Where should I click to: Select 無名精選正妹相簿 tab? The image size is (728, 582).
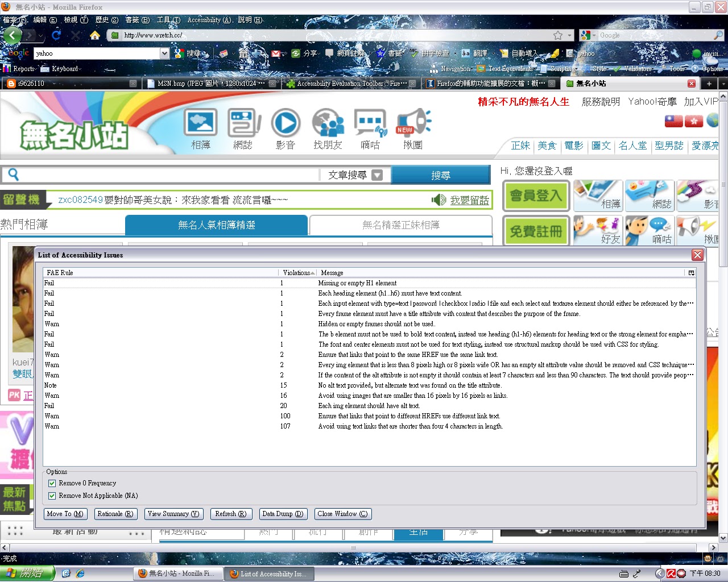click(x=400, y=225)
